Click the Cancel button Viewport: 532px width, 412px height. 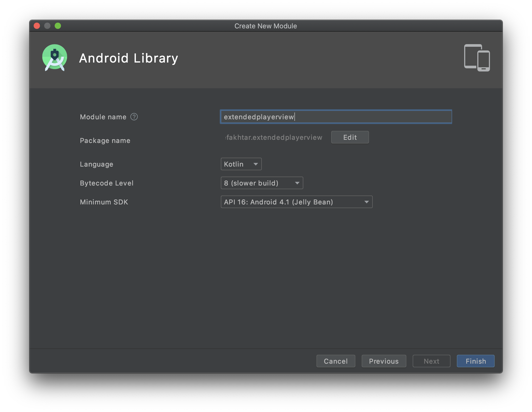336,361
